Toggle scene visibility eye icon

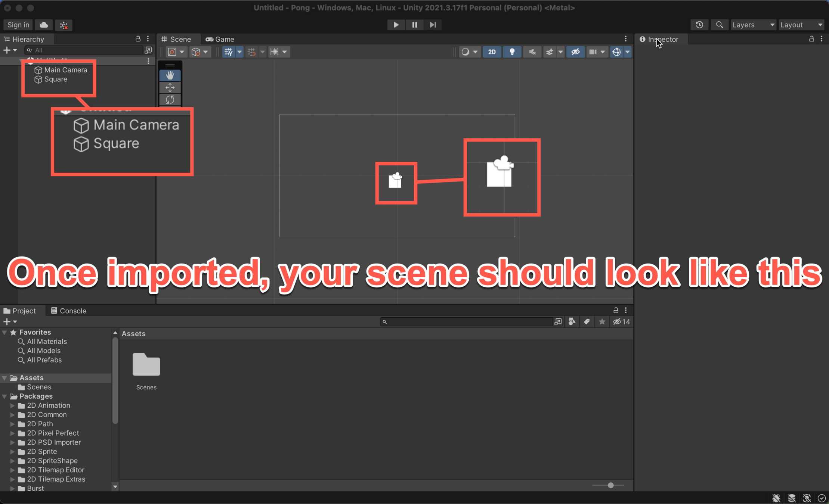coord(575,52)
